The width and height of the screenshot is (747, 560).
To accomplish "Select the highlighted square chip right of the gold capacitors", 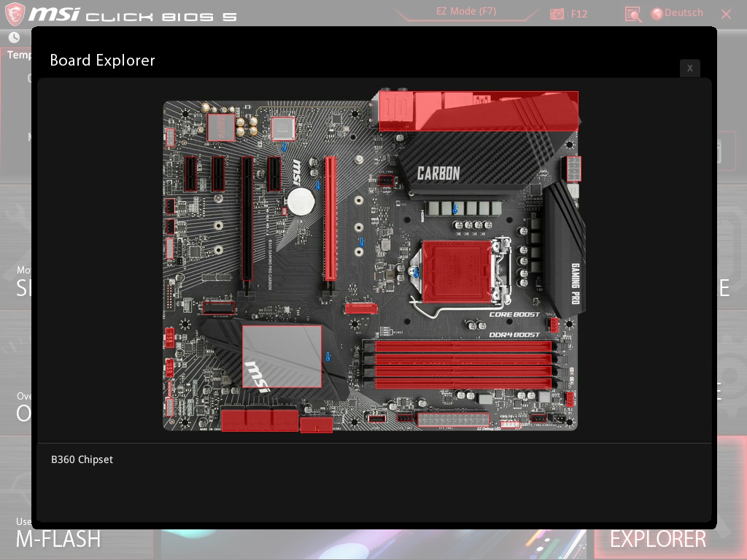I will tap(283, 128).
